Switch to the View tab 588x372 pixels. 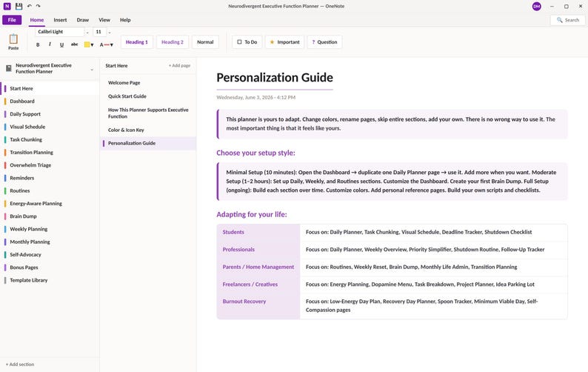[x=104, y=20]
